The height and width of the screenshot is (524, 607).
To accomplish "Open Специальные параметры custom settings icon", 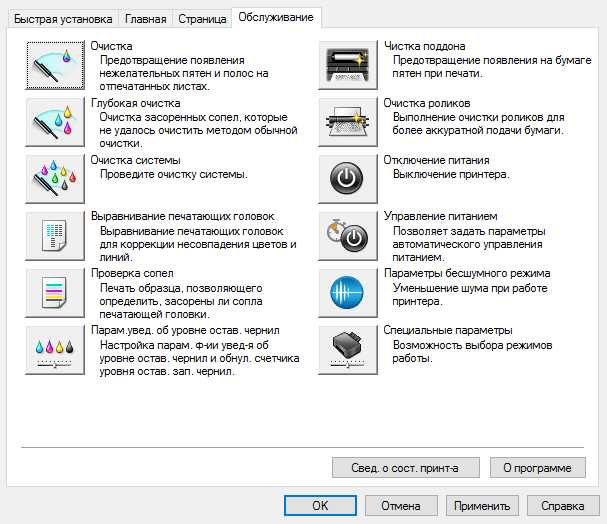I will [348, 349].
